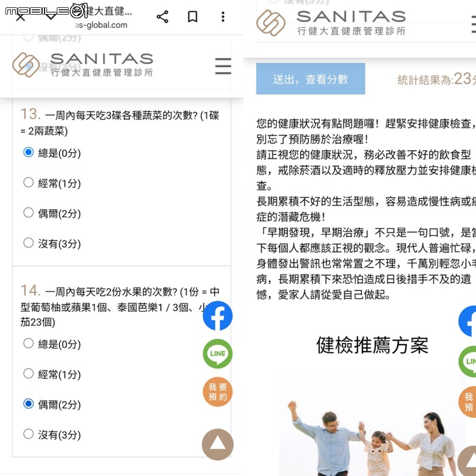Open Facebook floating button on right screen
Screen dimensions: 476x476
[467, 321]
